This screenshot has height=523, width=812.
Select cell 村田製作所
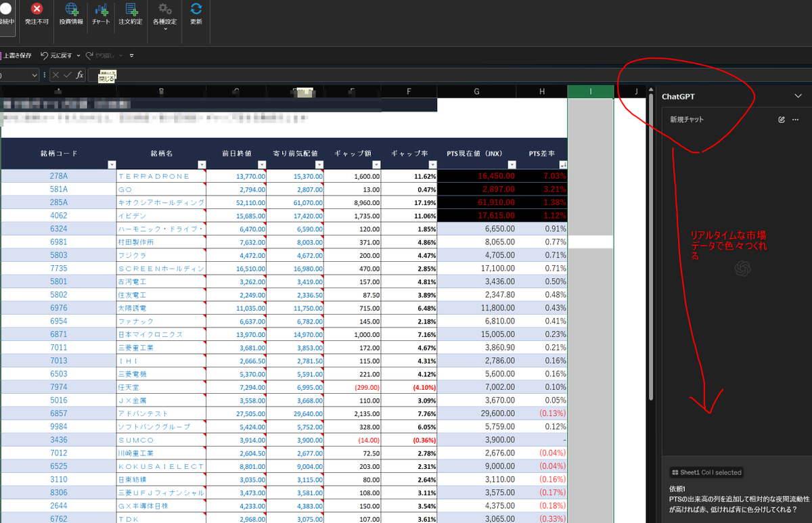coord(161,242)
